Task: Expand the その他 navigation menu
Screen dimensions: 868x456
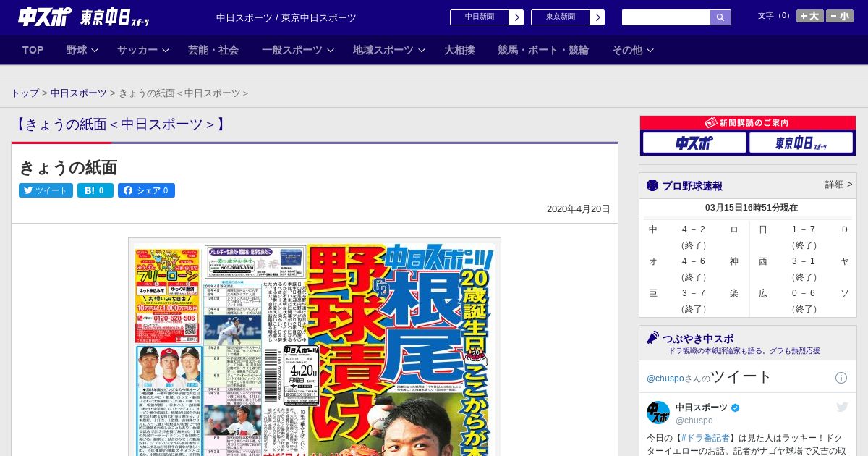Action: [x=633, y=50]
